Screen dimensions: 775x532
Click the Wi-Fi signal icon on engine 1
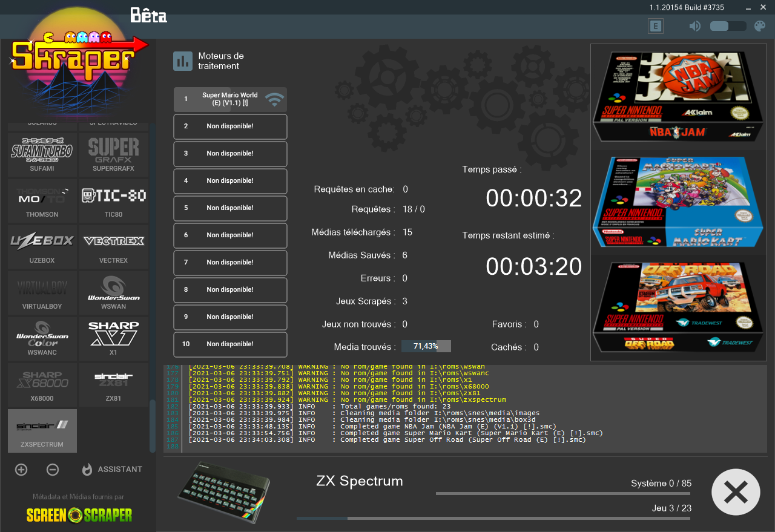275,99
